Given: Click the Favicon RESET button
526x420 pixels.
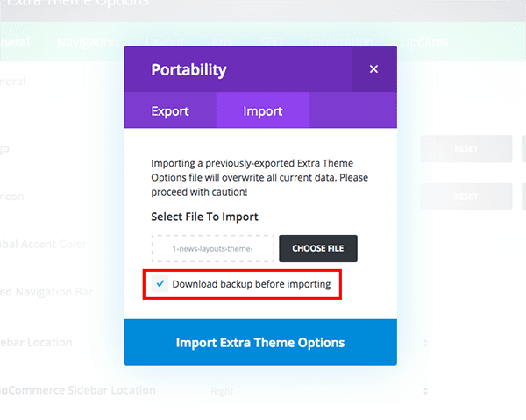Looking at the screenshot, I should coord(466,196).
